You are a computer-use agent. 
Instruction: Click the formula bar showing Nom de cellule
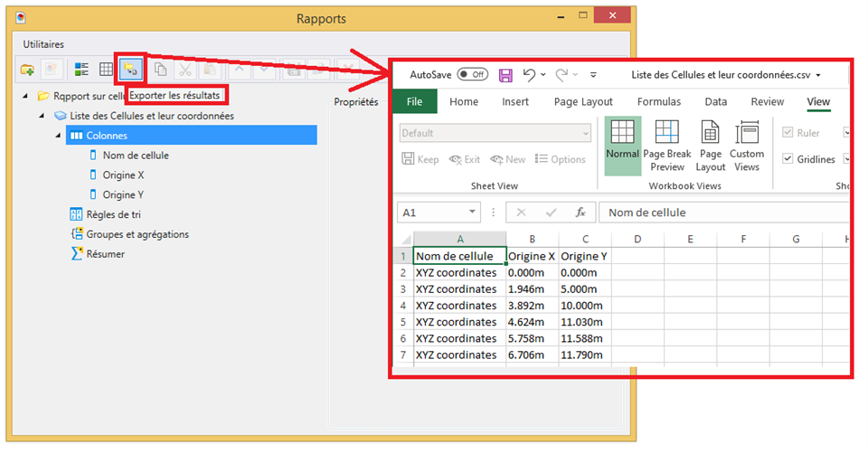pyautogui.click(x=723, y=213)
